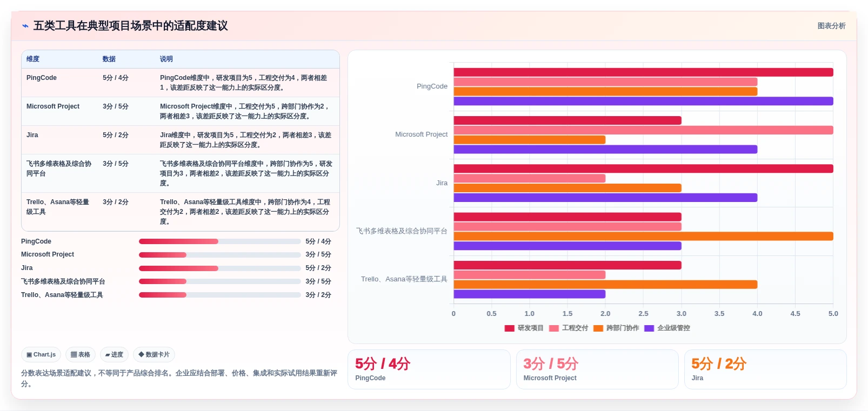Screen dimensions: 868x411
Task: Click the footnote starting with 分数表达场景适配建议
Action: pyautogui.click(x=179, y=379)
